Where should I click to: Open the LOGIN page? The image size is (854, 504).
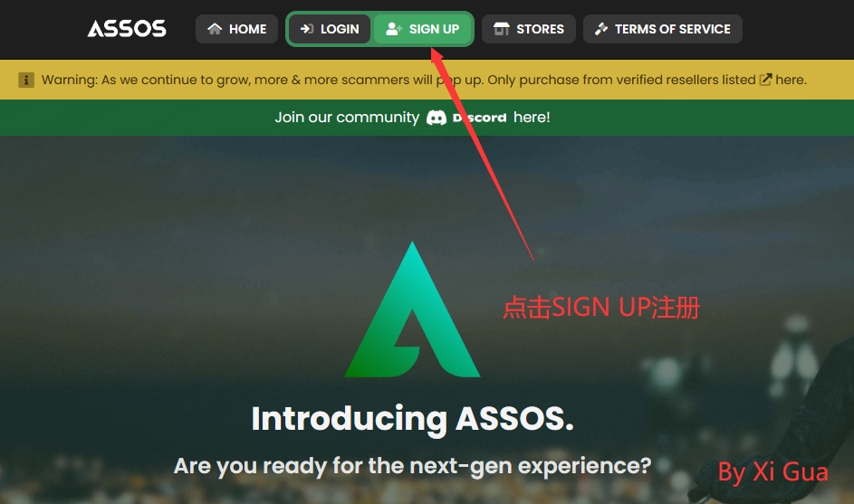(x=330, y=29)
